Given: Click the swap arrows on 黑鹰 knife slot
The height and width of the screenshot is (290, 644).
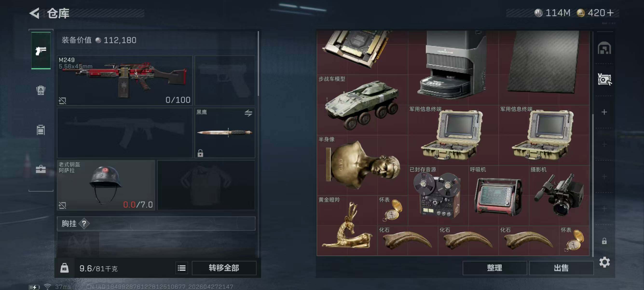Looking at the screenshot, I should (248, 113).
